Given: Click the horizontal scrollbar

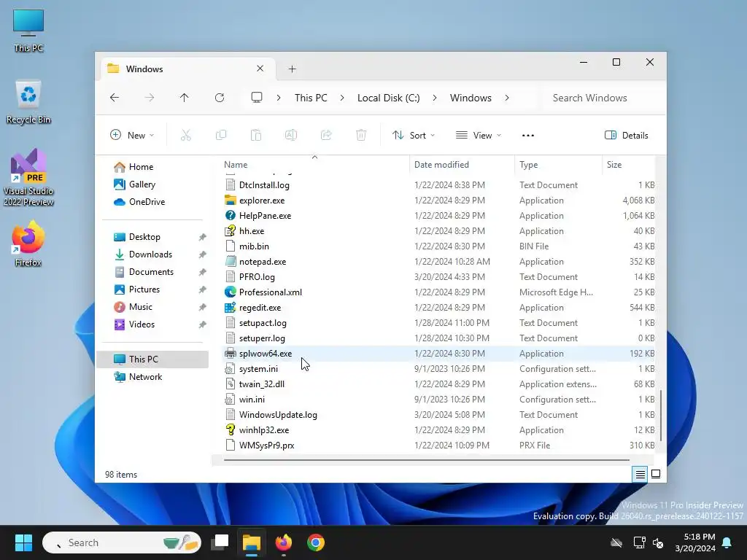Looking at the screenshot, I should coord(426,460).
